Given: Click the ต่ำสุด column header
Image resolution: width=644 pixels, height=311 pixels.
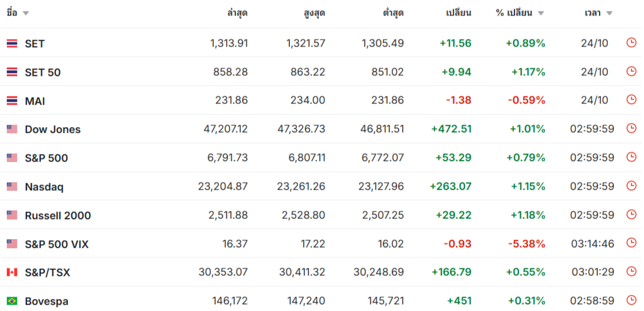Looking at the screenshot, I should click(393, 13).
